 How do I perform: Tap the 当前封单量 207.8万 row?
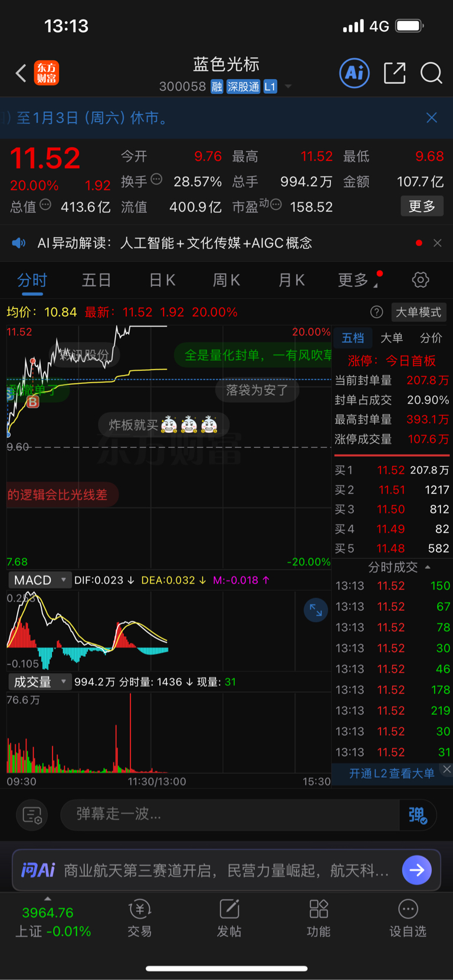[x=392, y=380]
